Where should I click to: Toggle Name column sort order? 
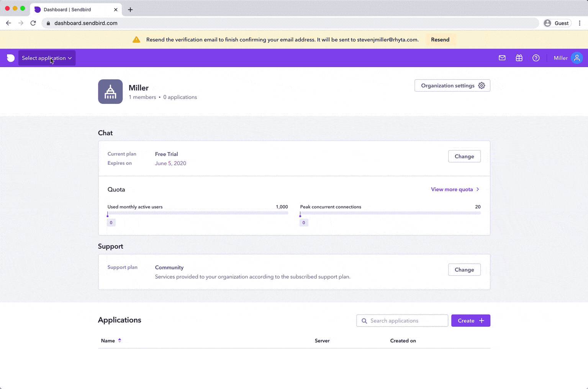click(x=120, y=340)
